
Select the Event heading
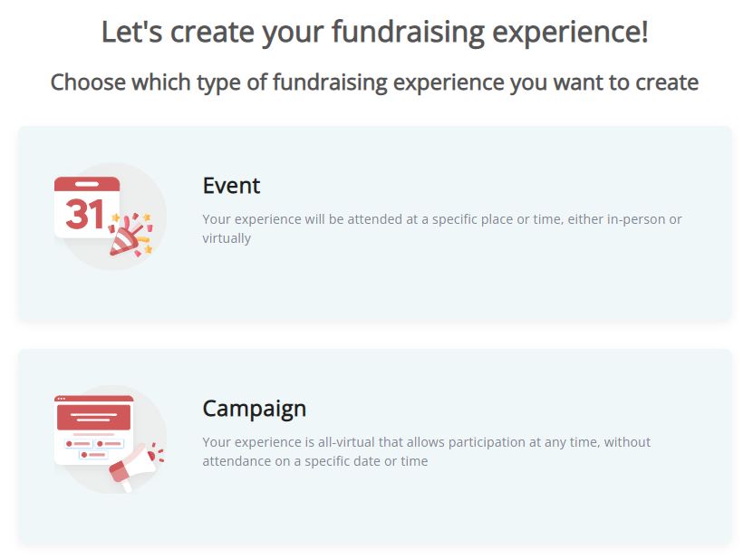tap(231, 186)
